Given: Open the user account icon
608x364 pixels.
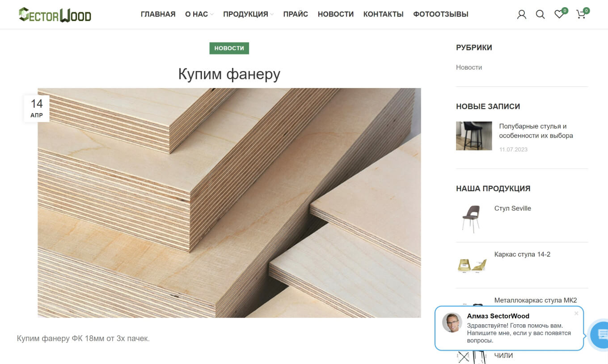Looking at the screenshot, I should point(521,14).
